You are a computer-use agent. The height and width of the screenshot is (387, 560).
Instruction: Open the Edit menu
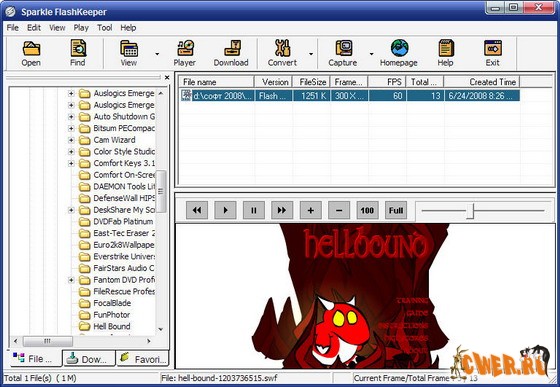(x=34, y=28)
